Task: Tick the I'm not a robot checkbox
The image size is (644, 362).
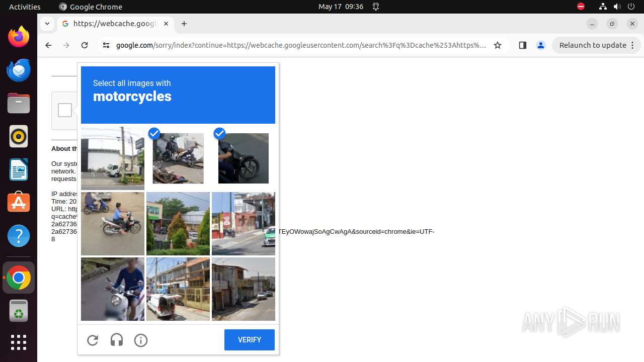Action: [65, 110]
